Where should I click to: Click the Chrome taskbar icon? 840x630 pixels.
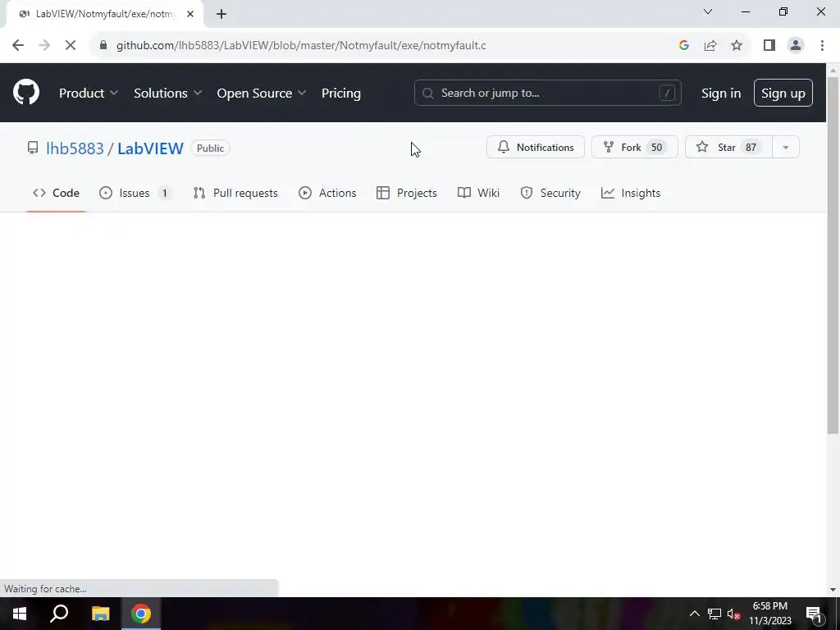pyautogui.click(x=141, y=614)
